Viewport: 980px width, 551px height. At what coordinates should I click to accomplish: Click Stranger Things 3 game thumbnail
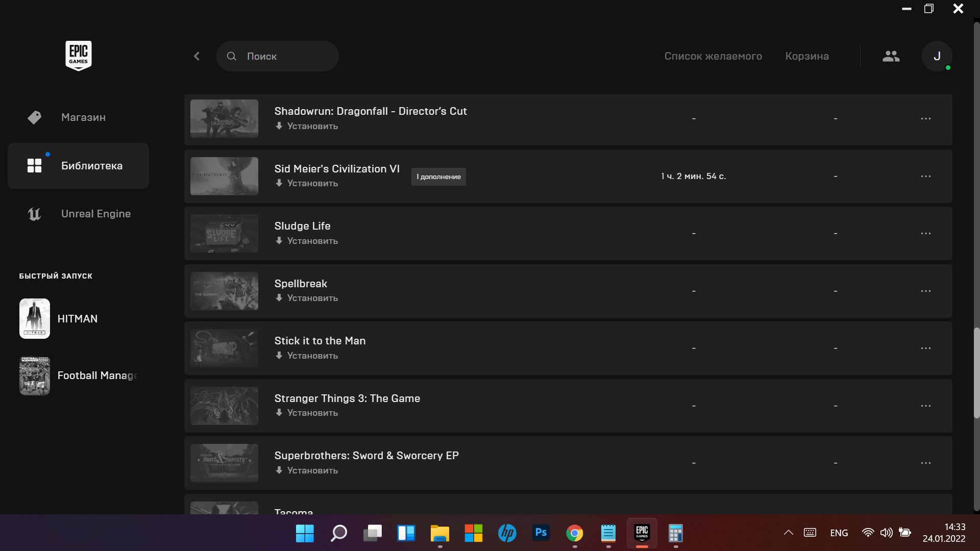(224, 406)
